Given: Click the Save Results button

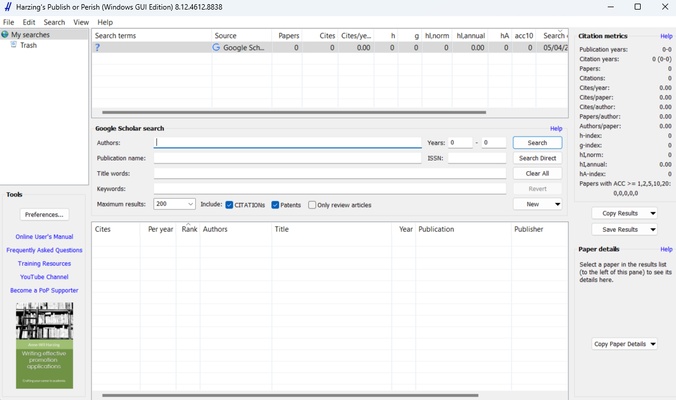Looking at the screenshot, I should click(x=620, y=229).
